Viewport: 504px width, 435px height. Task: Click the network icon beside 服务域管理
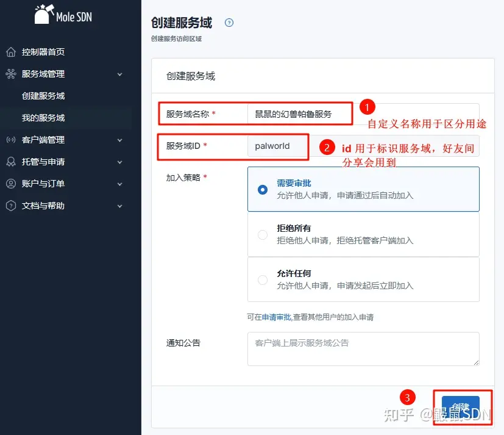11,74
